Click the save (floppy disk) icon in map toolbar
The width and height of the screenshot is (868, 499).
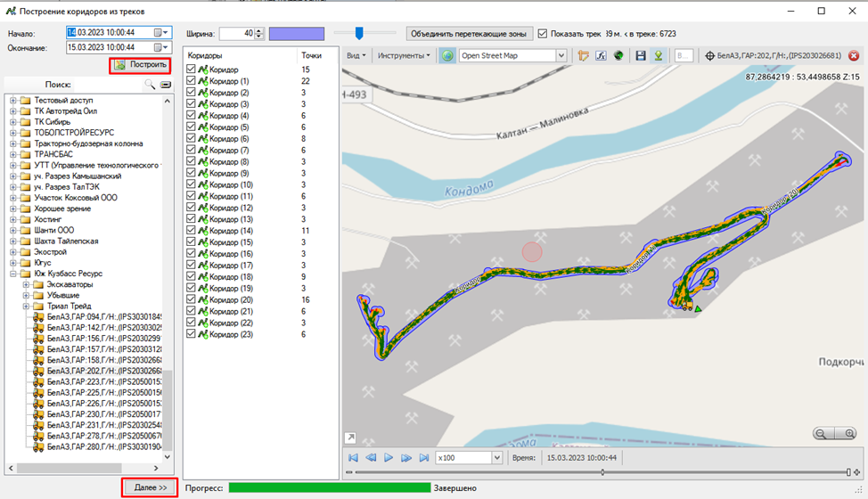click(640, 56)
